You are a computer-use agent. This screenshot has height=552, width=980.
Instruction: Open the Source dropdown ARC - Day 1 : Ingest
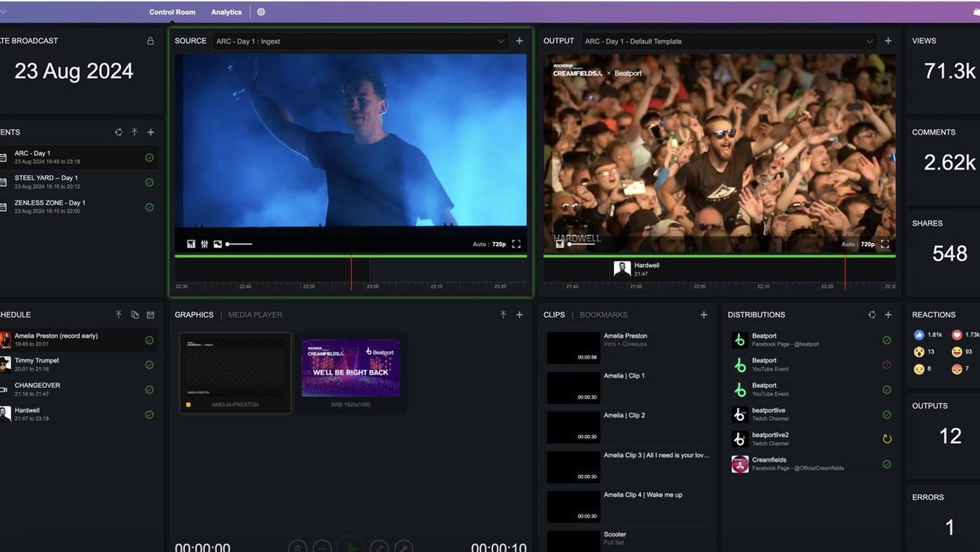360,41
